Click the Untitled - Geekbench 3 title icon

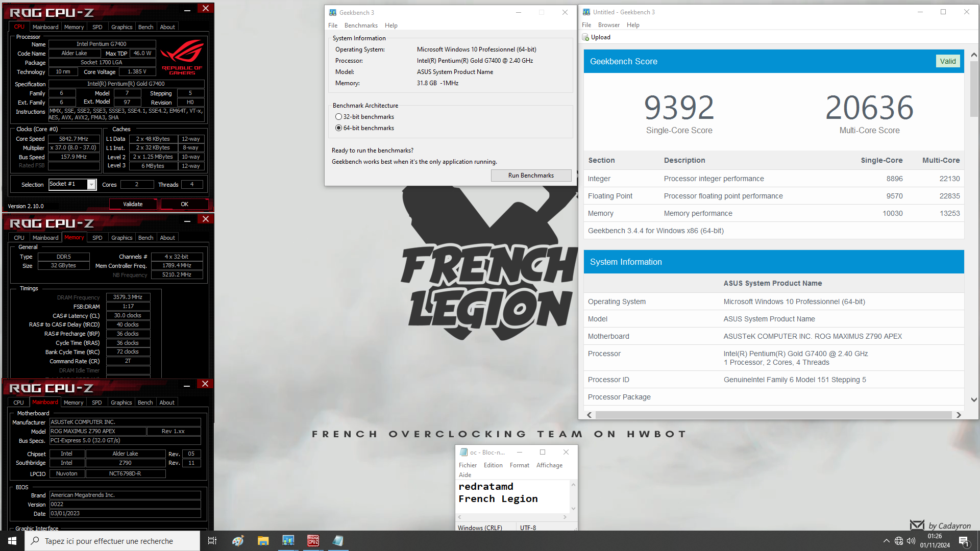point(586,12)
